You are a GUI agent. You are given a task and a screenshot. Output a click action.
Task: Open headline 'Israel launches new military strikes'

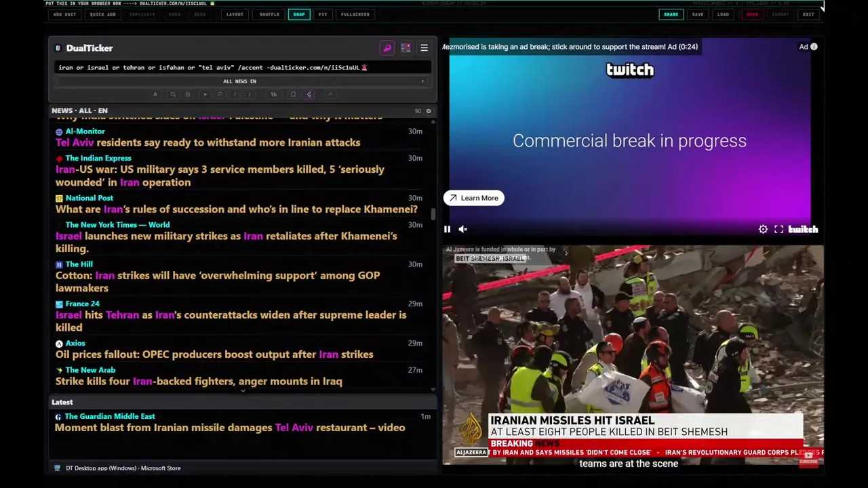tap(226, 242)
